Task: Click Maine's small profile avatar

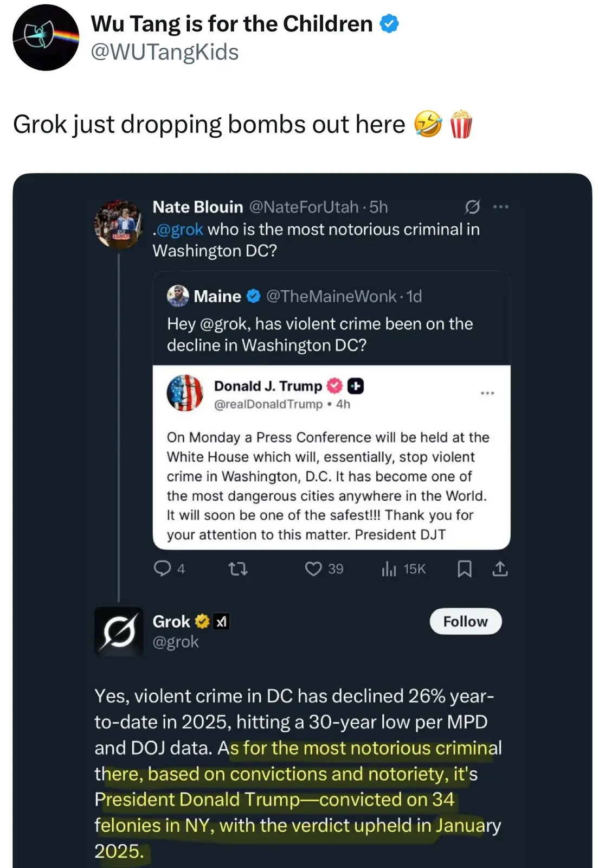Action: (178, 296)
